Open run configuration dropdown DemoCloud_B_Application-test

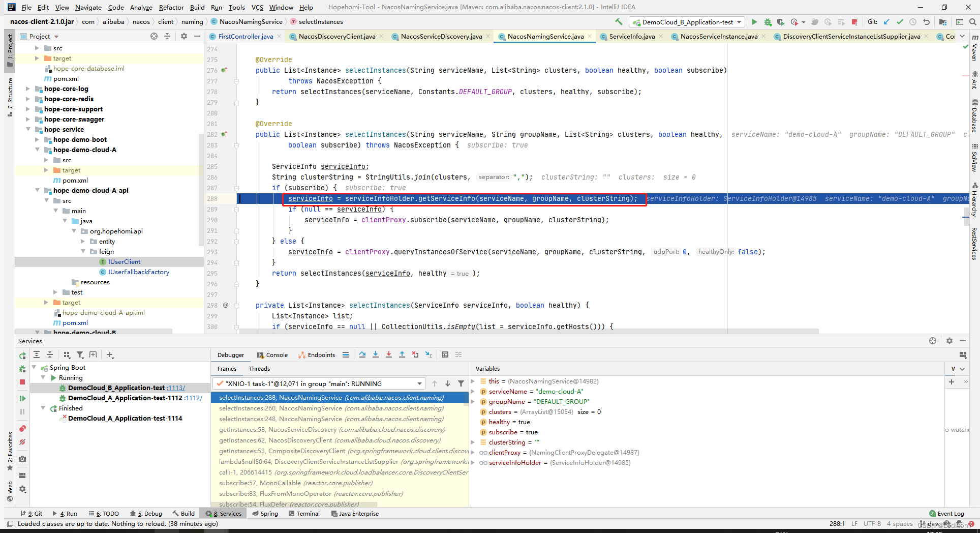[x=687, y=22]
